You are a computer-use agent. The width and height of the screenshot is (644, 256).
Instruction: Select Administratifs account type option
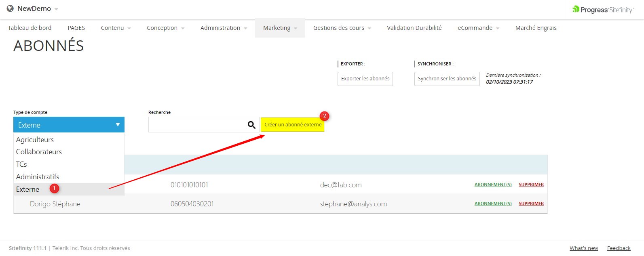point(38,177)
